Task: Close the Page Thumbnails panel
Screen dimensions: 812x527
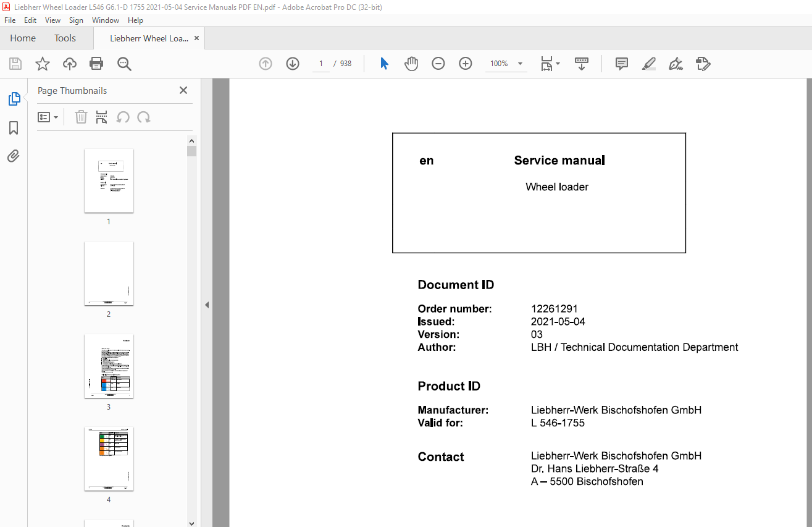Action: click(183, 90)
